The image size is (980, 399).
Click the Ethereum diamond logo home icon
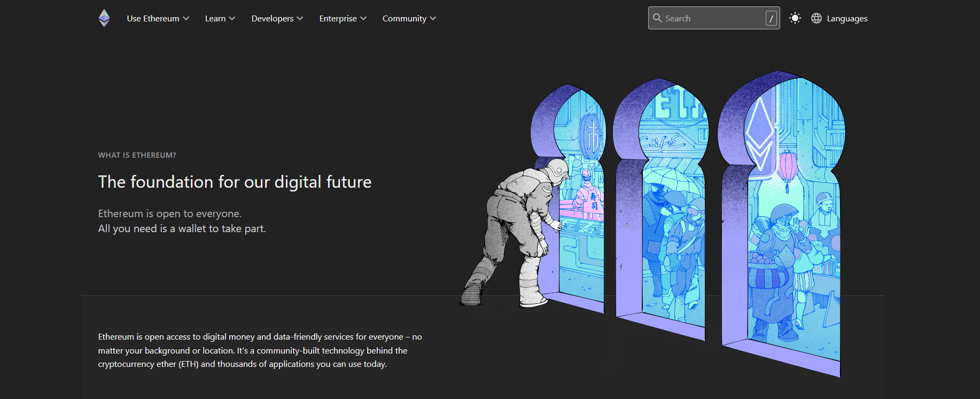[104, 18]
